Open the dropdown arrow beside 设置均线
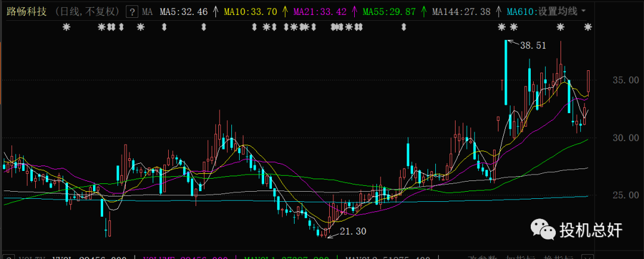This screenshot has width=644, height=259. point(583,11)
